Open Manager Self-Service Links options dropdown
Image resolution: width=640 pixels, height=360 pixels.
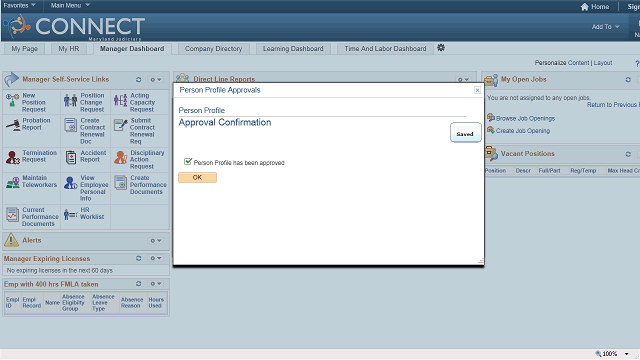(x=156, y=80)
